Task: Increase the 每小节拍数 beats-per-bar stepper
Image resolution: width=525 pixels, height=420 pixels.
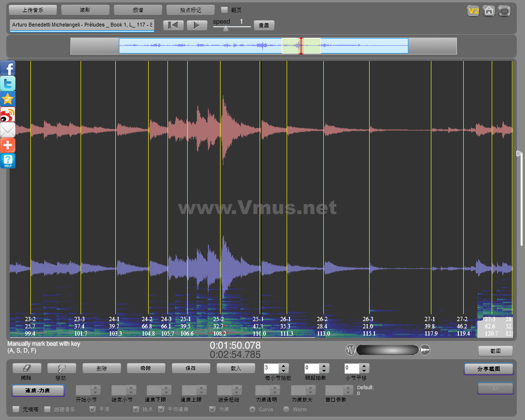Action: tap(284, 366)
